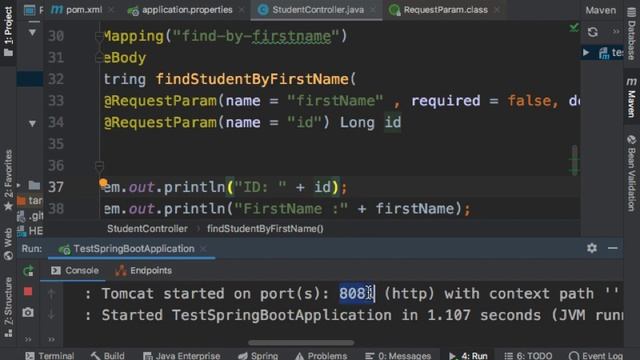Open the Bean Validation side panel
640x360 pixels.
(x=631, y=173)
